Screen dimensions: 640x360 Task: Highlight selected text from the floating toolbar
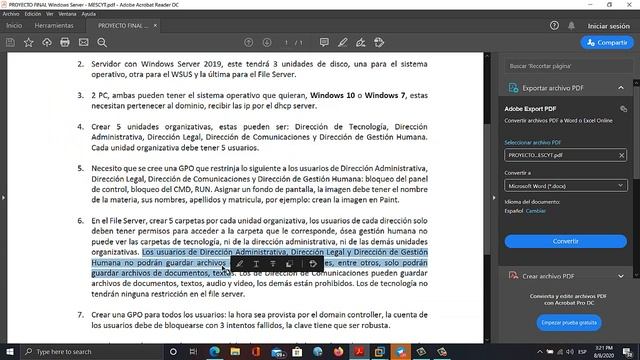(x=240, y=264)
